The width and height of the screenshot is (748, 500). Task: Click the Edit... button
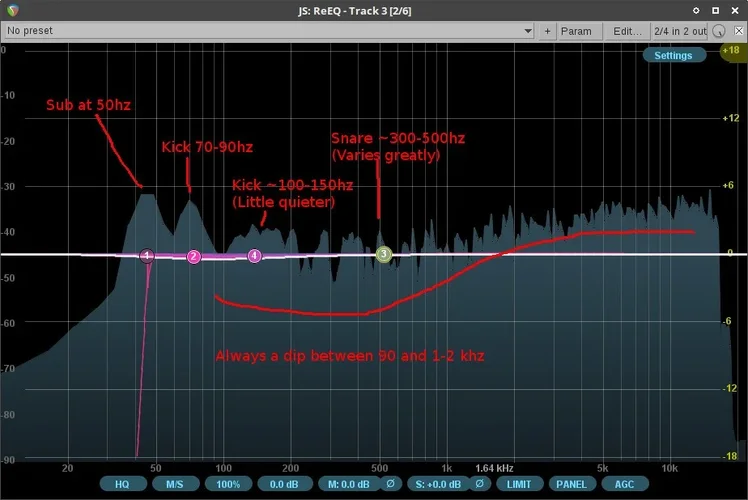click(x=627, y=31)
